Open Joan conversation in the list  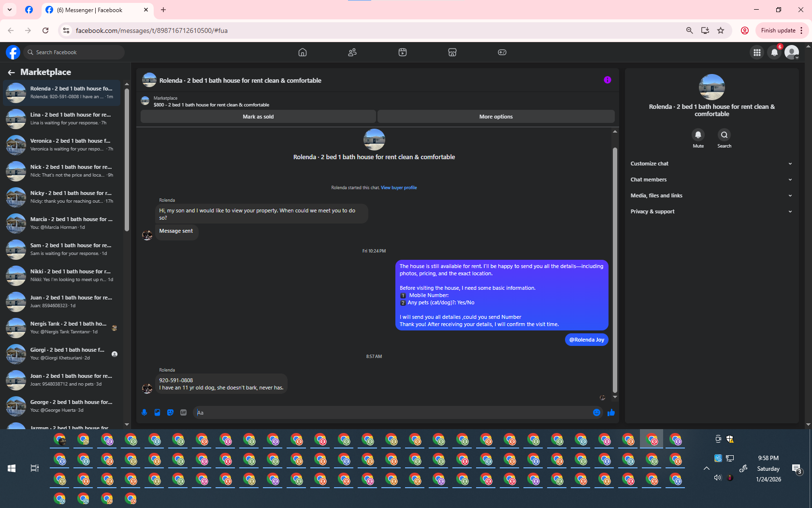coord(62,380)
